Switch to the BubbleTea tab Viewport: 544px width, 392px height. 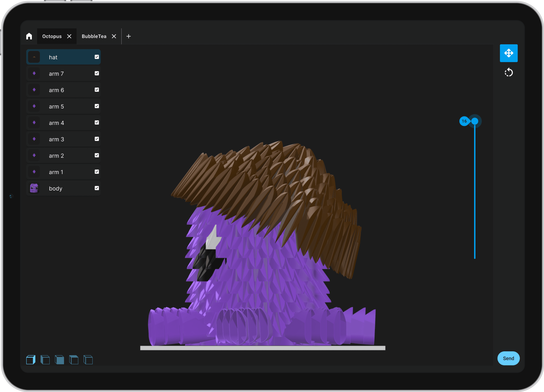94,36
